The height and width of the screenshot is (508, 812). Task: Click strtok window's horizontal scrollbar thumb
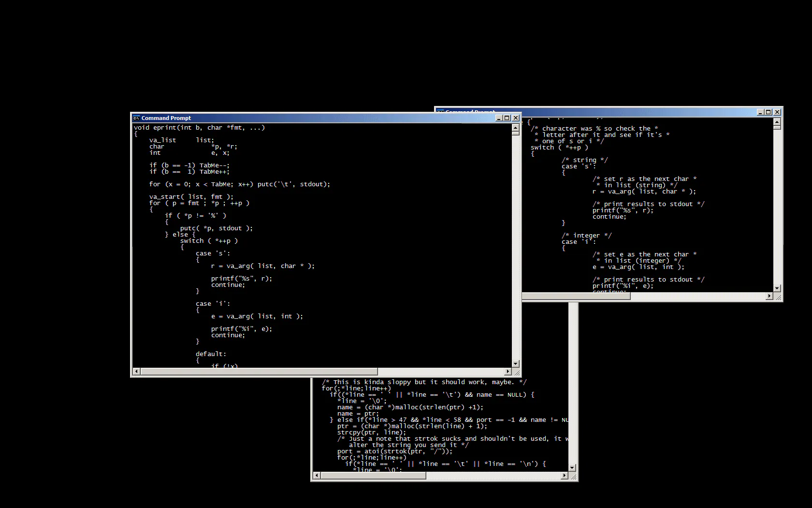pos(374,476)
